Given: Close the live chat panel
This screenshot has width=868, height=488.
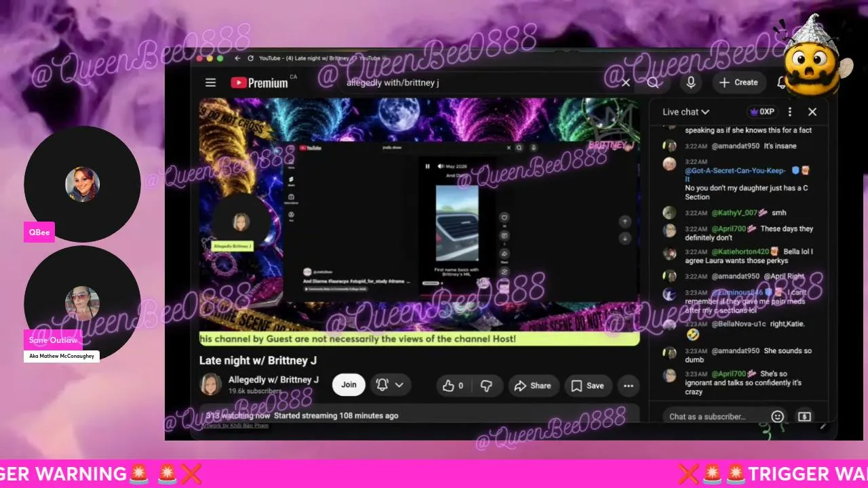Looking at the screenshot, I should pos(812,112).
